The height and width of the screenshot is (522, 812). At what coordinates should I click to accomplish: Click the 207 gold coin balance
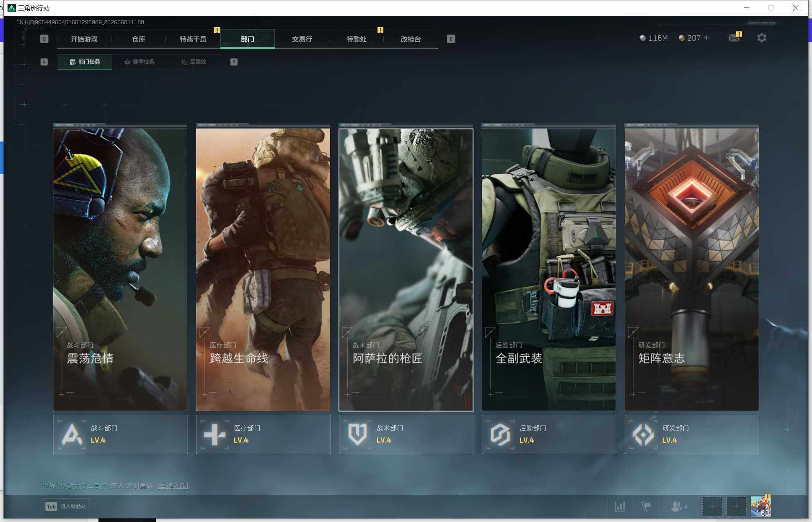[x=690, y=38]
